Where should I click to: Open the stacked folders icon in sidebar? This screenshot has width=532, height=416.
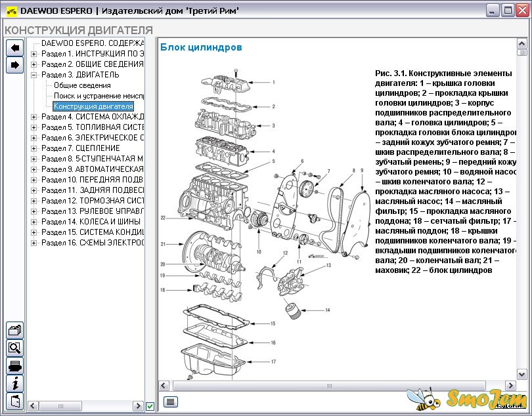14,330
